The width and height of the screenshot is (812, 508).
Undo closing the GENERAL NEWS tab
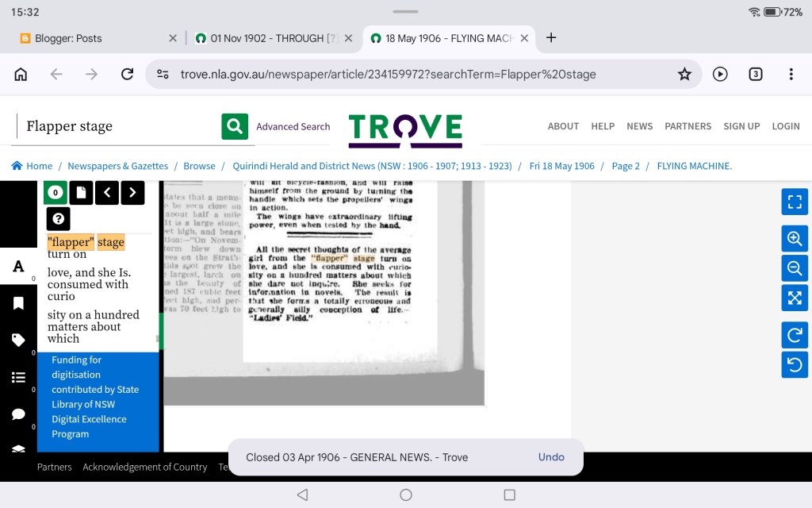(551, 457)
